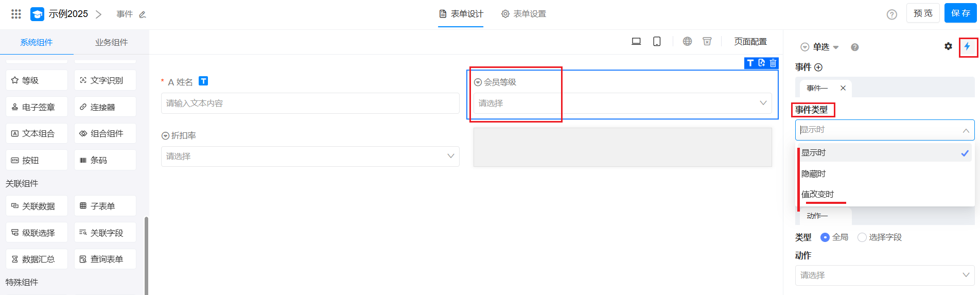The height and width of the screenshot is (295, 980).
Task: Choose 值改变时 from event type list
Action: [817, 194]
